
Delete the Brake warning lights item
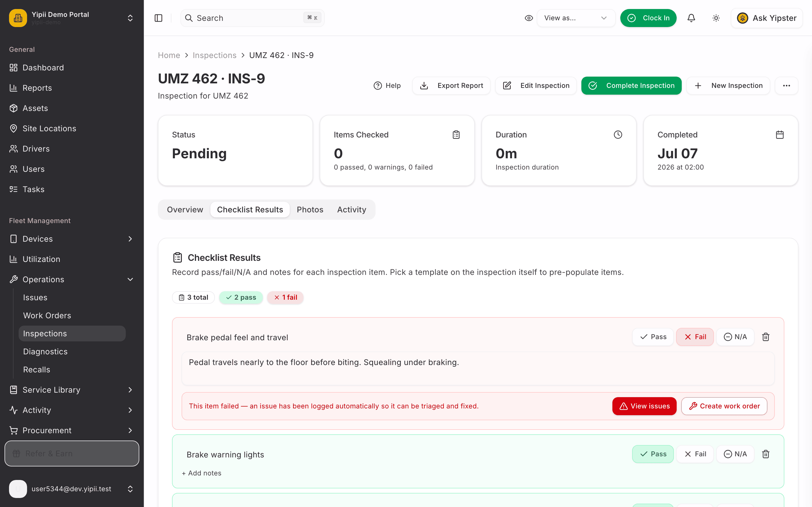766,454
